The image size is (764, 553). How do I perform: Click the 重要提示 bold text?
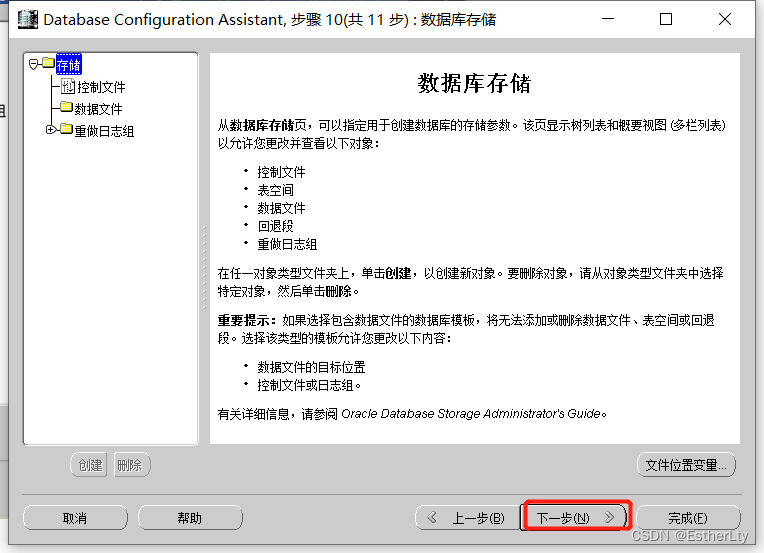[244, 320]
